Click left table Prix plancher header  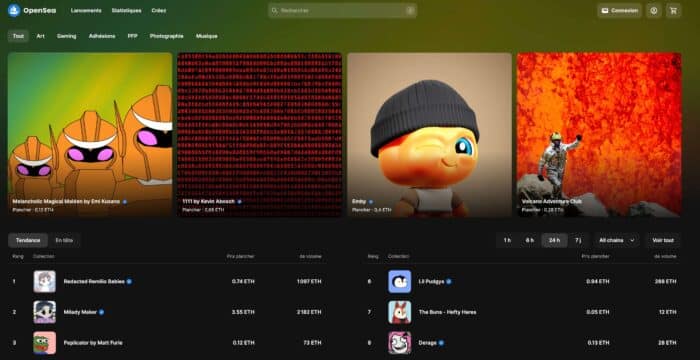(x=241, y=256)
